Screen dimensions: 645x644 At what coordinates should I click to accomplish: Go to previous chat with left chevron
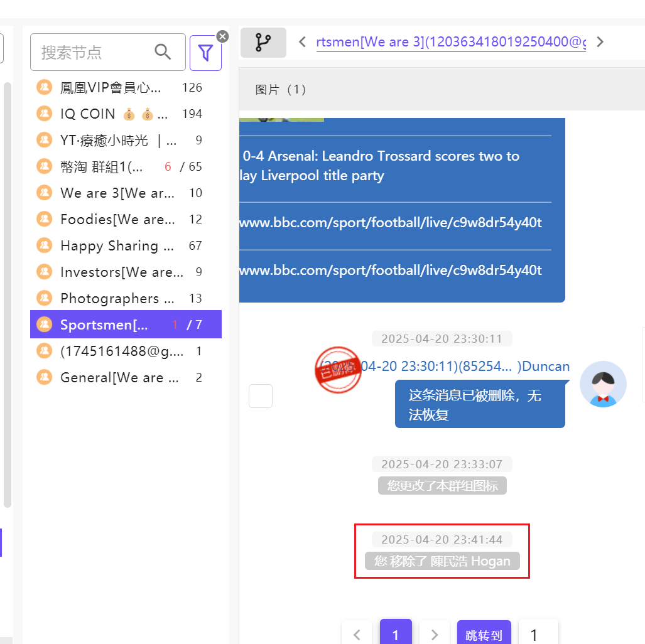(303, 42)
